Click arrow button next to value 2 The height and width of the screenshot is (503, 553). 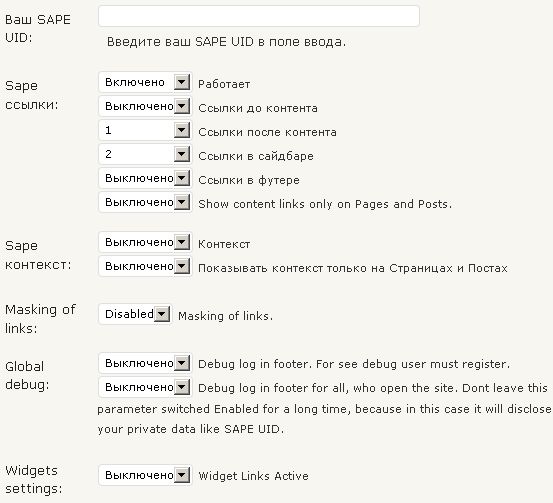coord(182,154)
